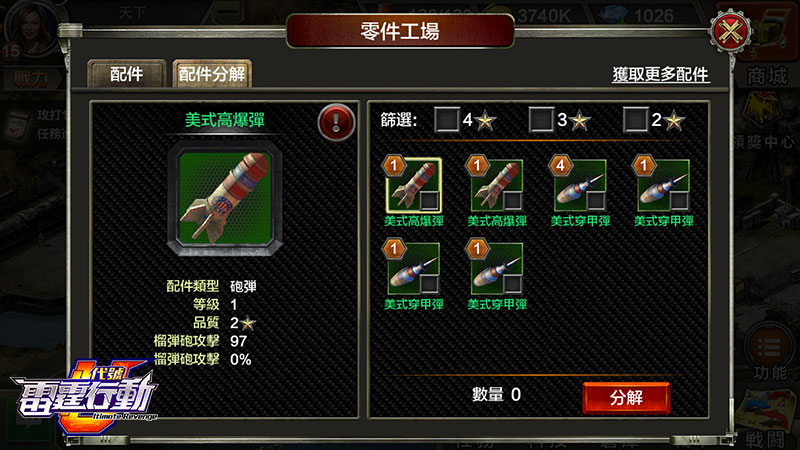800x450 pixels.
Task: Click the red 分解 button
Action: (626, 397)
